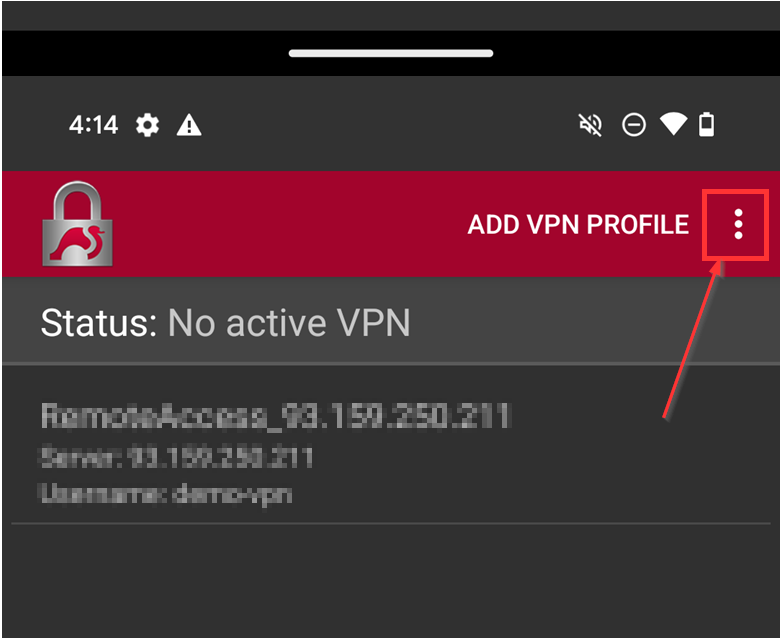780x638 pixels.
Task: Click the empty area below the profile list
Action: point(390,585)
